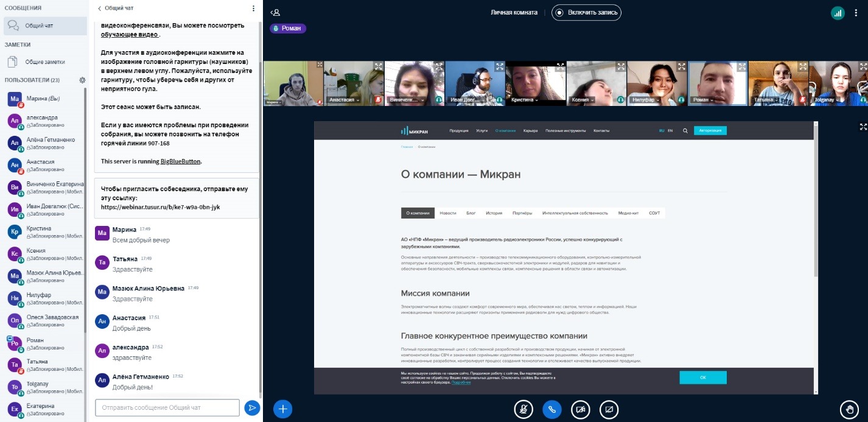Switch shared Микран page language to RU
Viewport: 868px width, 422px height.
[662, 130]
